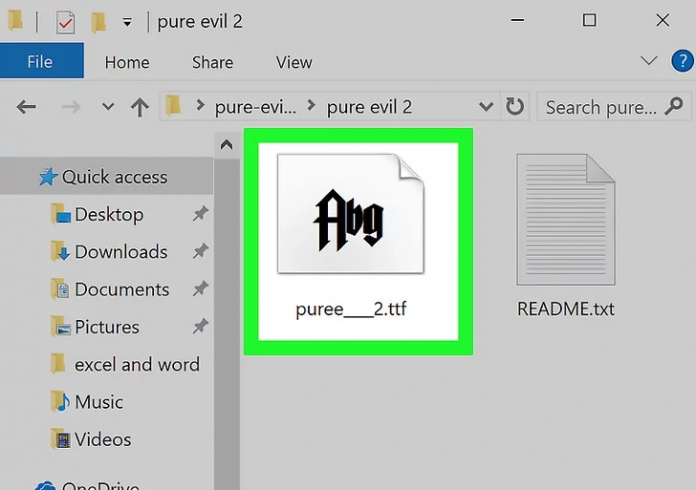Click the Help question mark icon
This screenshot has width=696, height=490.
[681, 62]
